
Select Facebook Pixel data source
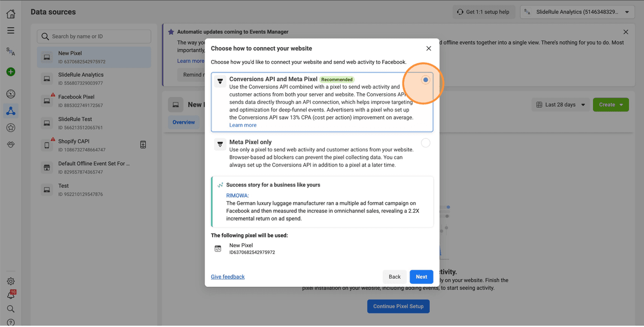click(94, 101)
